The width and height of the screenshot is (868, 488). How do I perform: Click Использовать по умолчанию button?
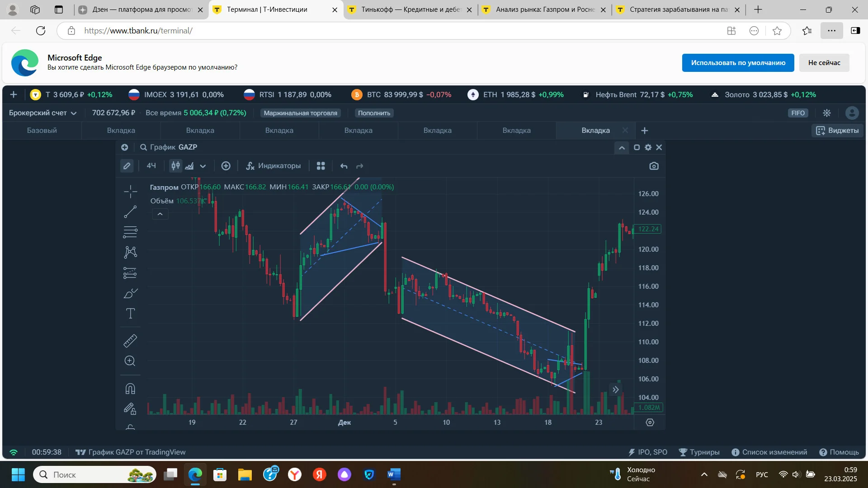click(738, 63)
